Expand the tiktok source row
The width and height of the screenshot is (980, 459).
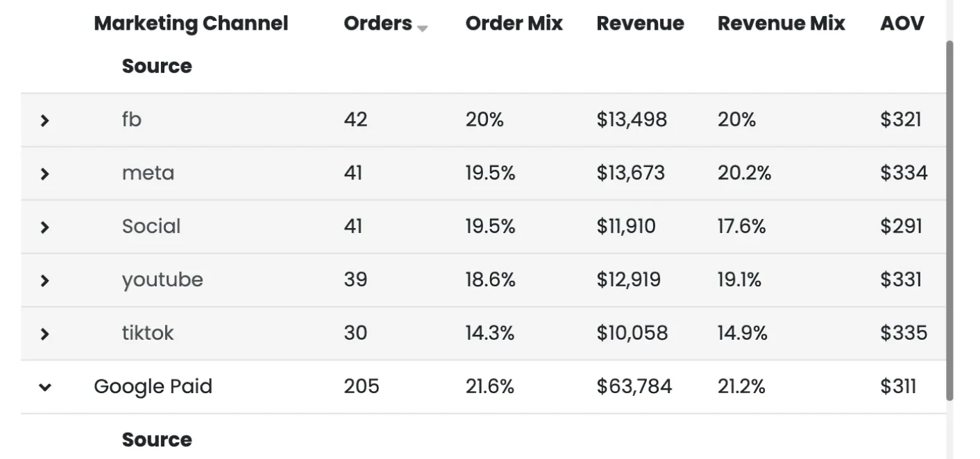tap(44, 334)
